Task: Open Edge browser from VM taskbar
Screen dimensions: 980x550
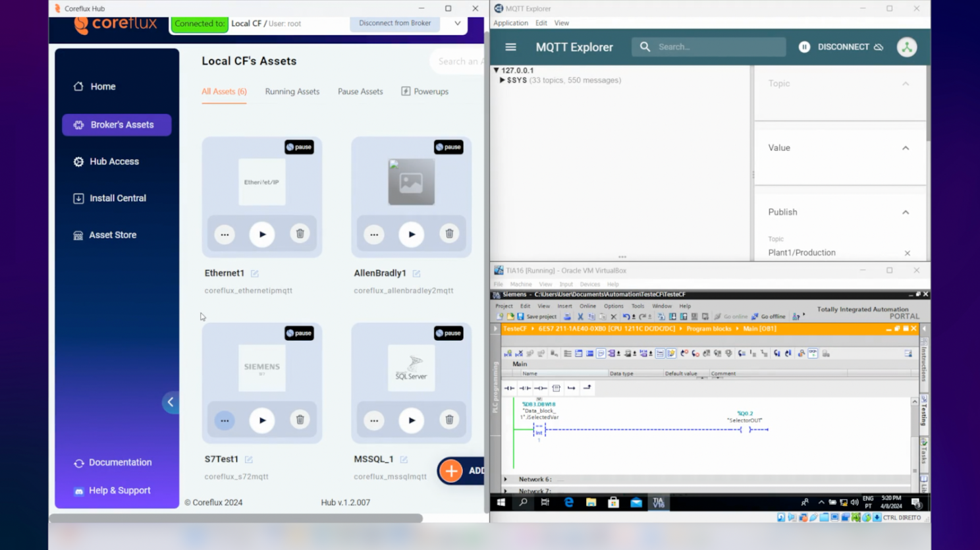Action: click(568, 503)
